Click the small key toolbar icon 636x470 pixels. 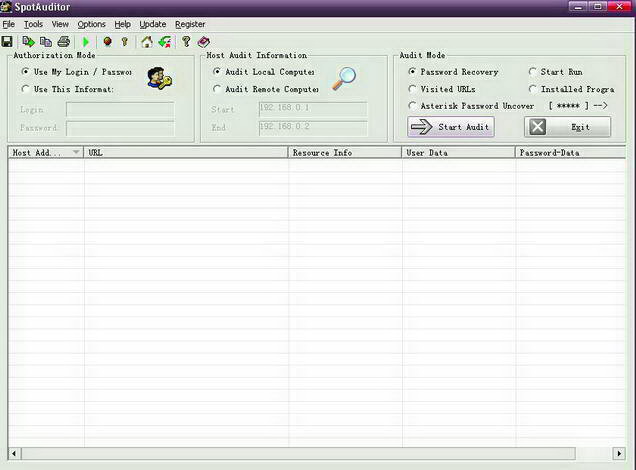[x=125, y=41]
